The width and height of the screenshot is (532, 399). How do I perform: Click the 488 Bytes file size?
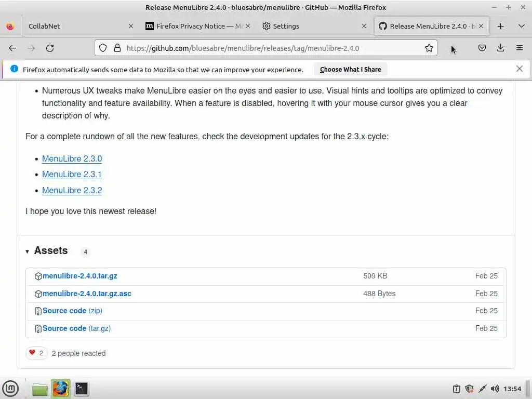coord(379,294)
